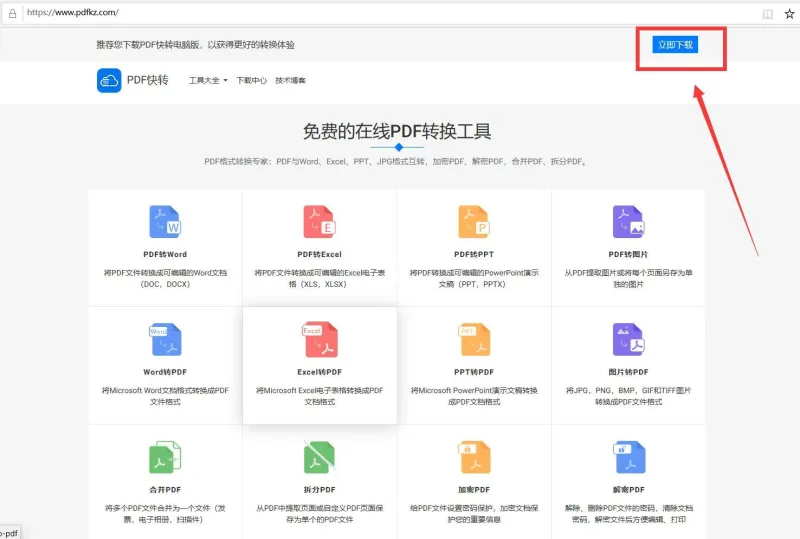Open the PDF转Word title link
Screen dimensions: 800x539
[165, 254]
